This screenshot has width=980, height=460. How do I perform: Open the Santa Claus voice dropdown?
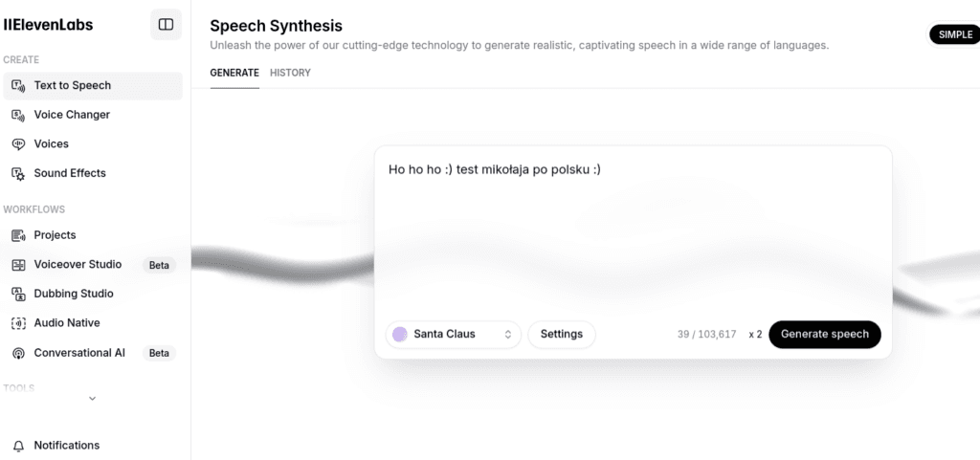(453, 335)
